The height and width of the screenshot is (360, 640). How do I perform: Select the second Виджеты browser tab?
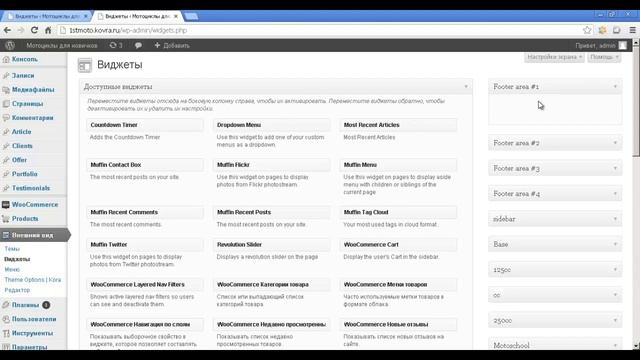tap(137, 16)
